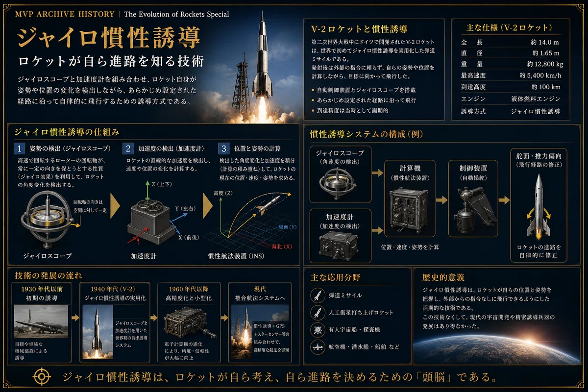Viewport: 588px width, 392px height.
Task: Click the bullet 自動制御装置とジャイロスコープを搭載
Action: coord(364,90)
